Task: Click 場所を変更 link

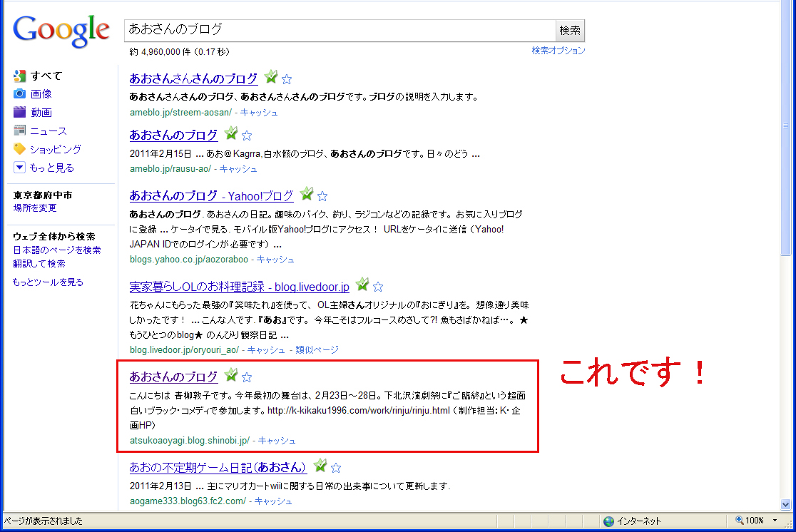Action: coord(35,208)
